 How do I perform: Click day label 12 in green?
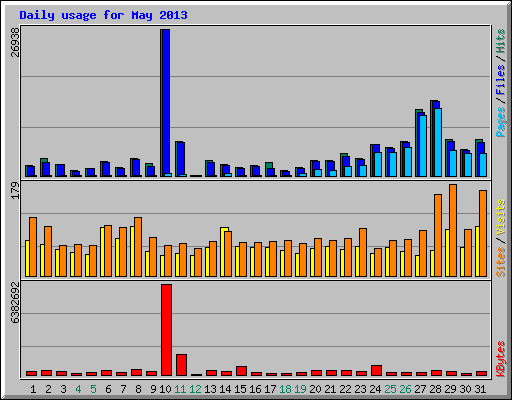click(195, 389)
